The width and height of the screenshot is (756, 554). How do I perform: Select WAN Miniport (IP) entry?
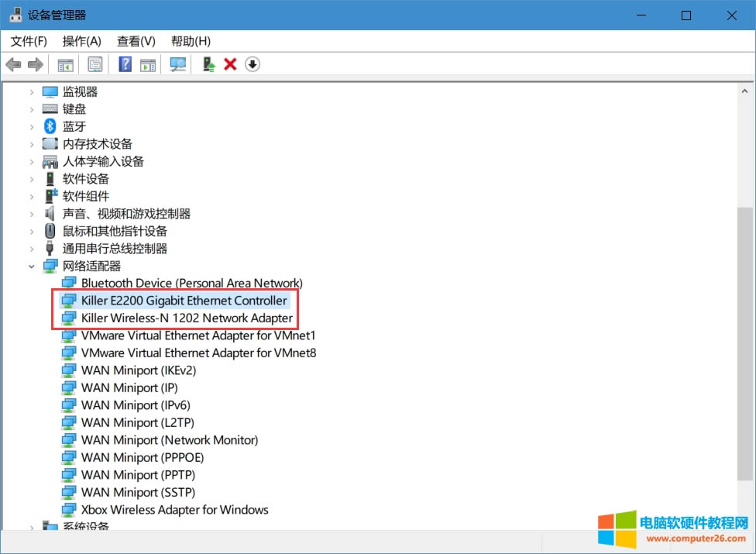[x=129, y=387]
